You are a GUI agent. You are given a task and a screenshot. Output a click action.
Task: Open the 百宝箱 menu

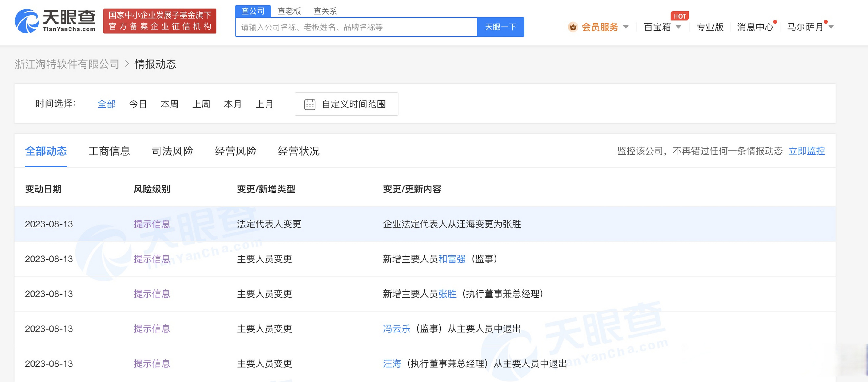click(657, 27)
